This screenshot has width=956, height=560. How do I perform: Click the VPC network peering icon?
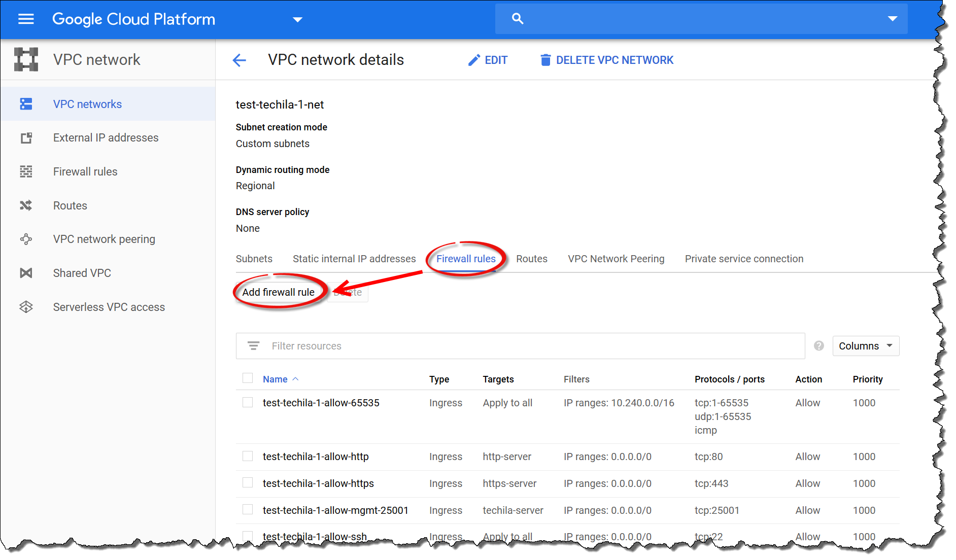click(x=26, y=239)
